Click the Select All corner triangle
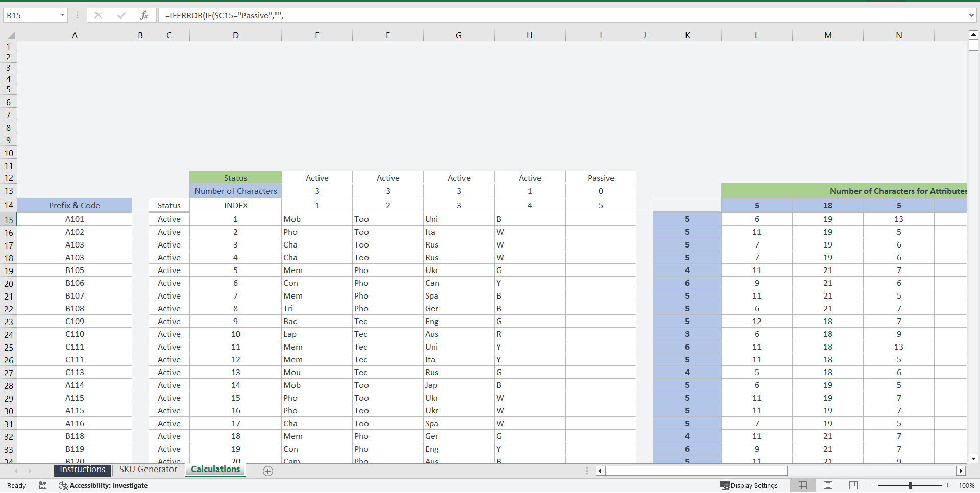The height and width of the screenshot is (493, 980). (10, 35)
